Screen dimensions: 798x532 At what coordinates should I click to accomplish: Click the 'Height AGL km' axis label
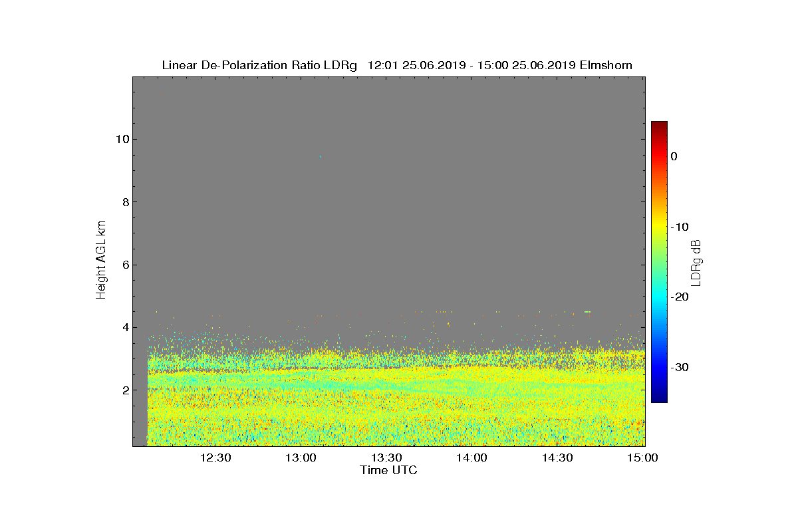pos(102,261)
